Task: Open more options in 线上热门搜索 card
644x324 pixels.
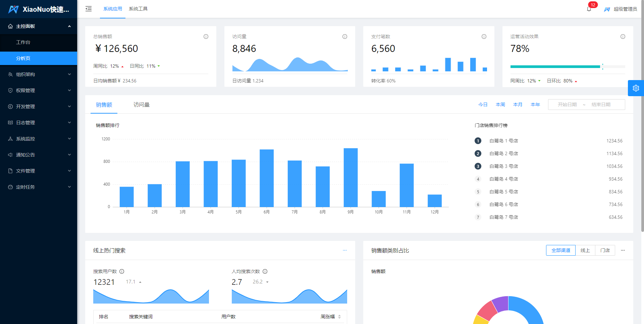Action: coord(345,250)
